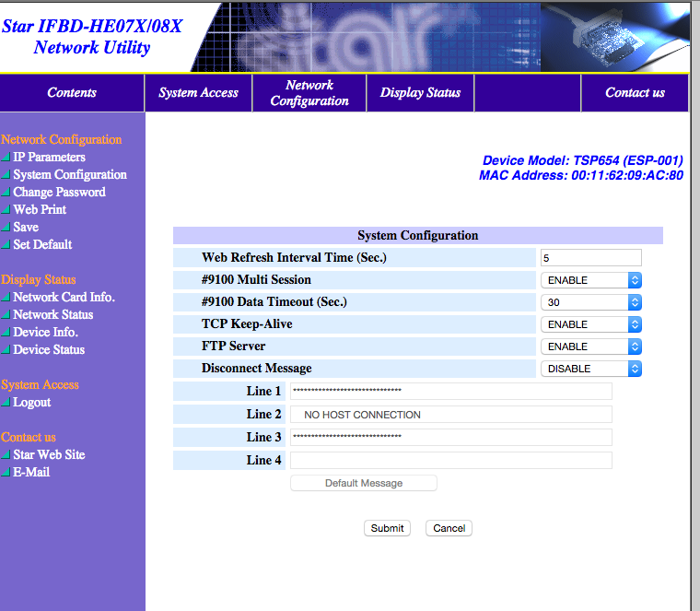Viewport: 700px width, 611px height.
Task: Click the bullet icon next to Logout
Action: point(6,403)
